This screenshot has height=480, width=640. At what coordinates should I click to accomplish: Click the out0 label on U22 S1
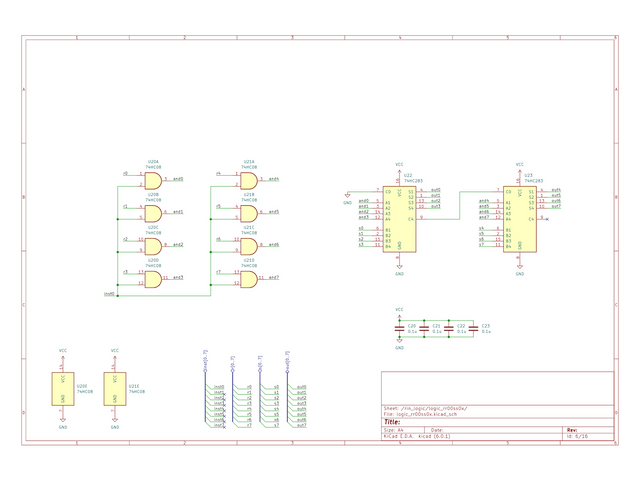[x=435, y=190]
